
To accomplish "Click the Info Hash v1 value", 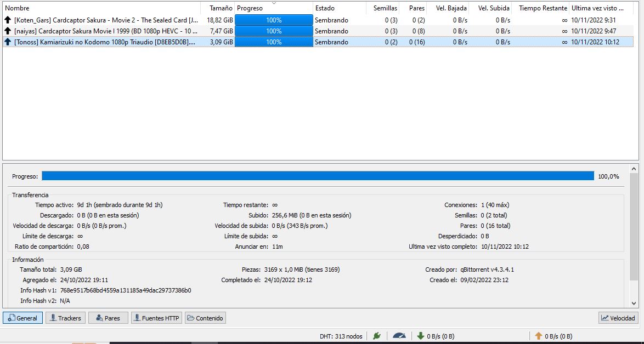I will pyautogui.click(x=126, y=290).
